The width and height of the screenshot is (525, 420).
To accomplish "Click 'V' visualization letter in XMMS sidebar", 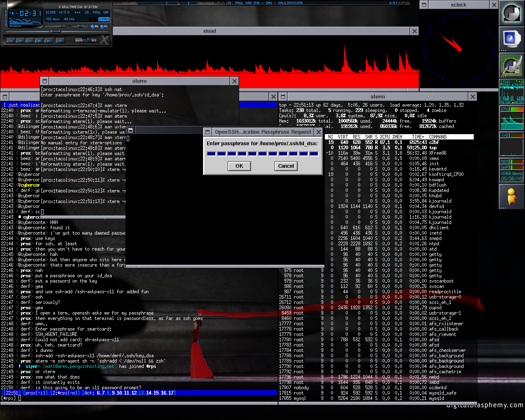I will click(x=6, y=25).
